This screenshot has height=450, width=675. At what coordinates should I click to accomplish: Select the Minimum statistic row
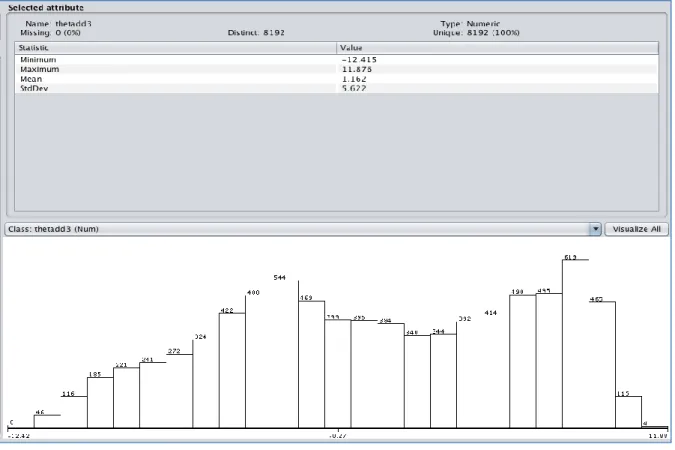(336, 59)
